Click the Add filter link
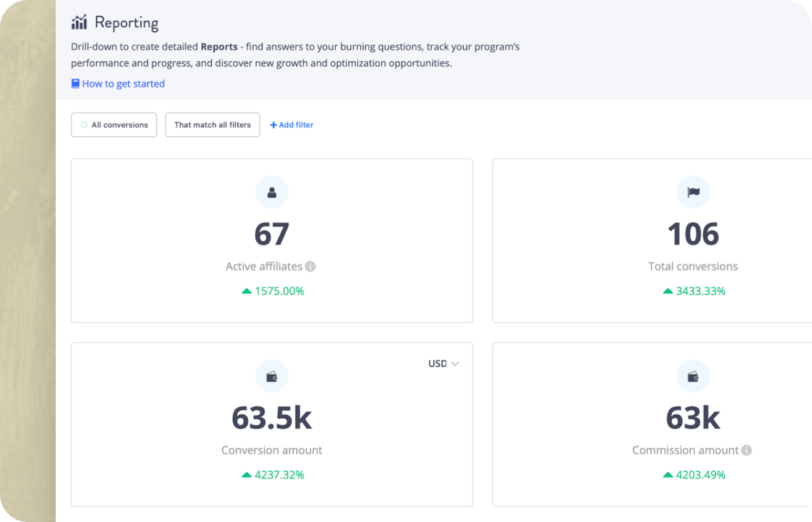This screenshot has width=812, height=522. (x=292, y=125)
